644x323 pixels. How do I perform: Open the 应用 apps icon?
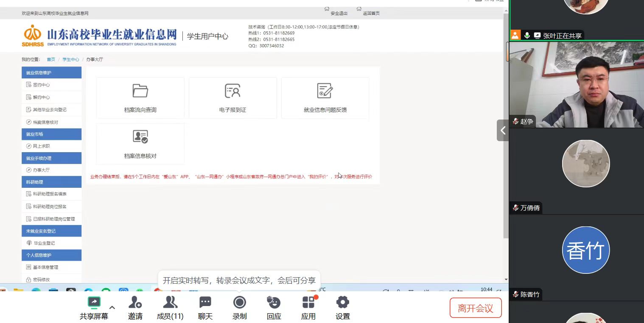308,302
